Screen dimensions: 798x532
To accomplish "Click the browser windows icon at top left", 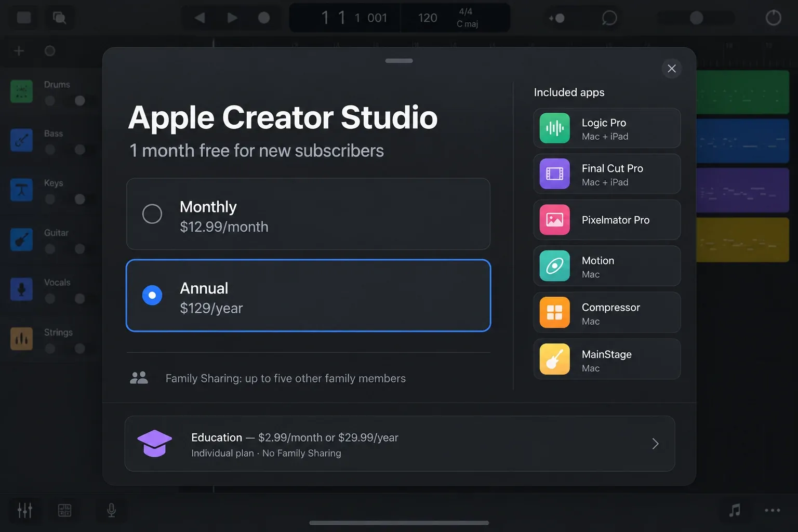I will click(x=59, y=18).
